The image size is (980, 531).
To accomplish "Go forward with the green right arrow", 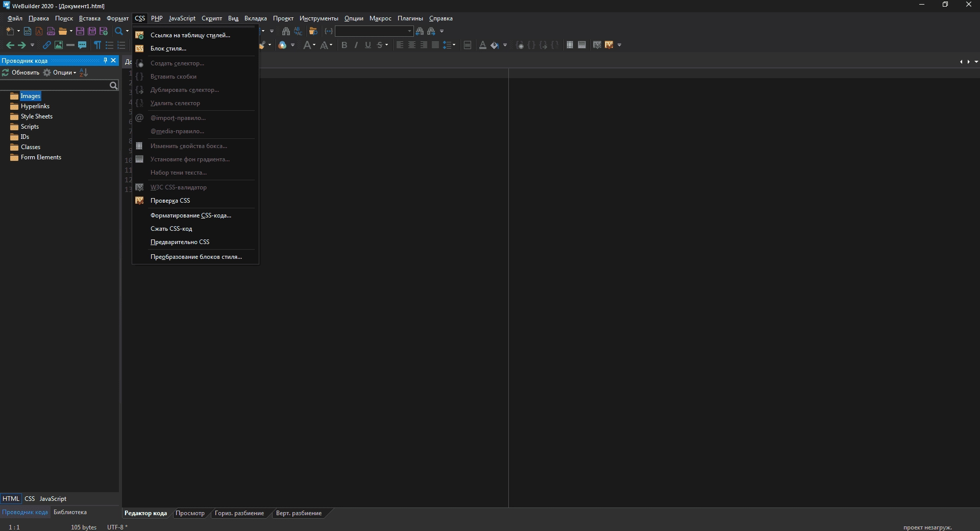I will (x=22, y=45).
